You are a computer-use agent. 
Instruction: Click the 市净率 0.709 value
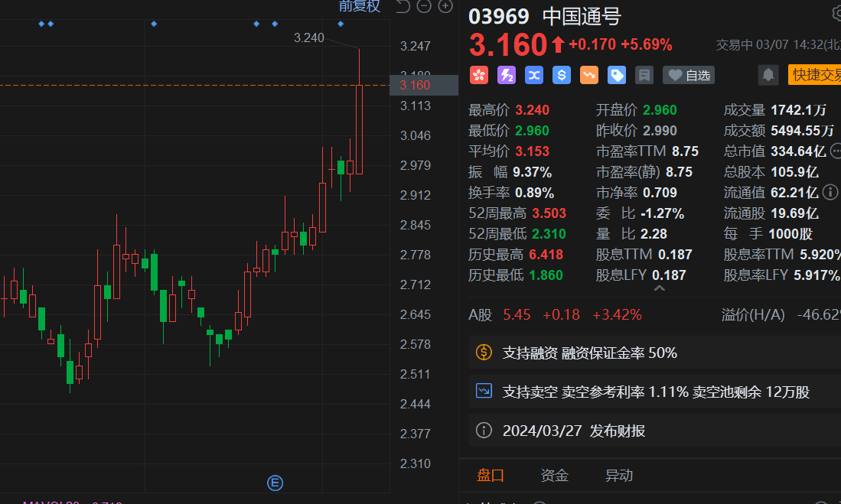[660, 193]
